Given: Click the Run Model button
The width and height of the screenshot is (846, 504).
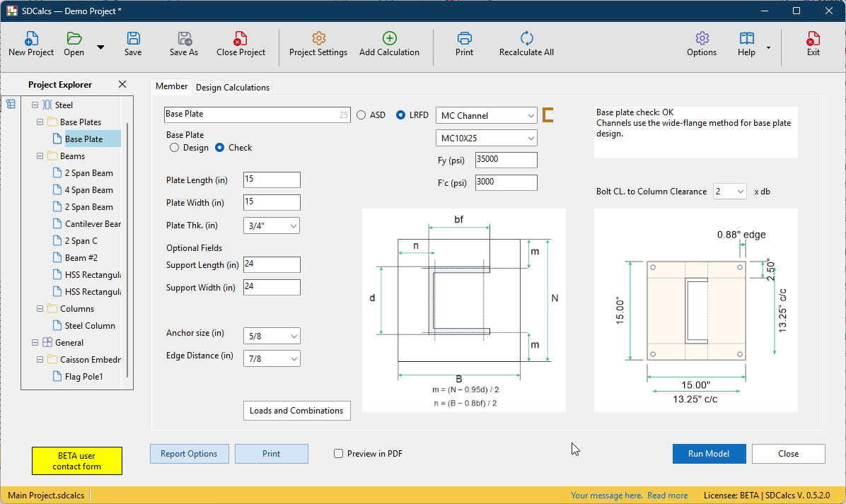Looking at the screenshot, I should coord(709,454).
